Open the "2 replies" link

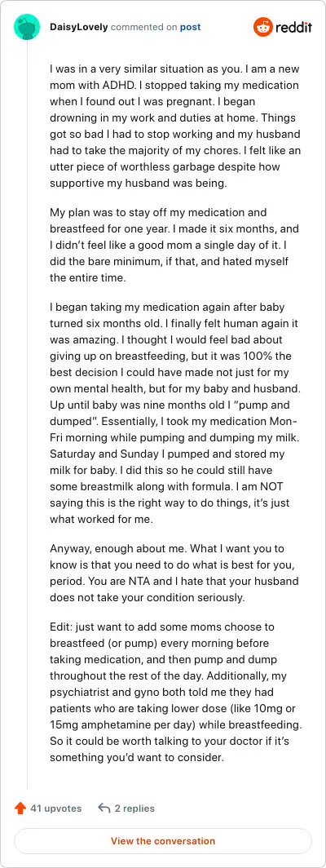(134, 808)
